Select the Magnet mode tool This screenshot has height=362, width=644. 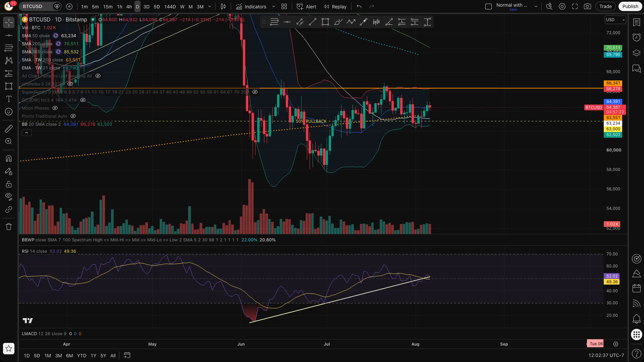(9, 159)
